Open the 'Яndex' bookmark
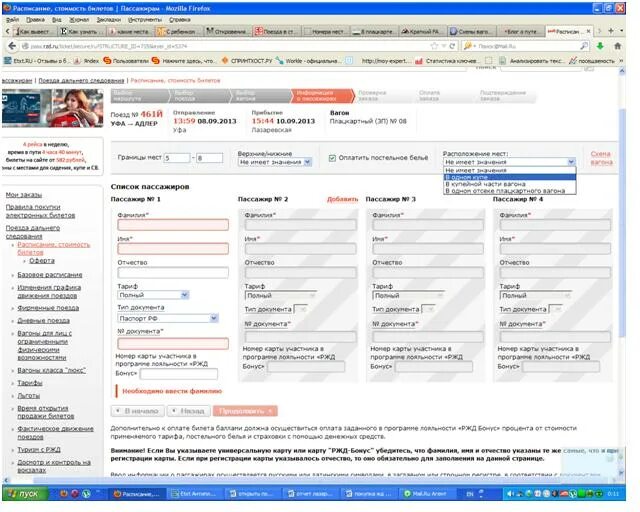The height and width of the screenshot is (512, 640). tap(87, 61)
